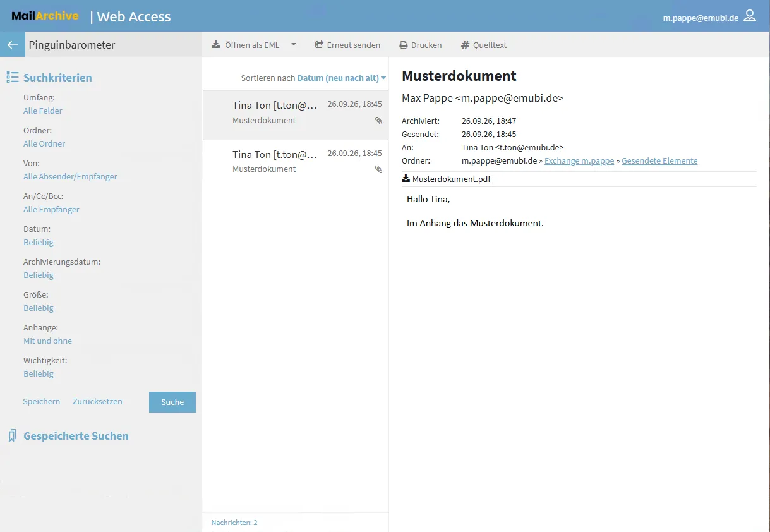
Task: Click the Gespeicherte Suchen bookmark icon
Action: pyautogui.click(x=12, y=436)
